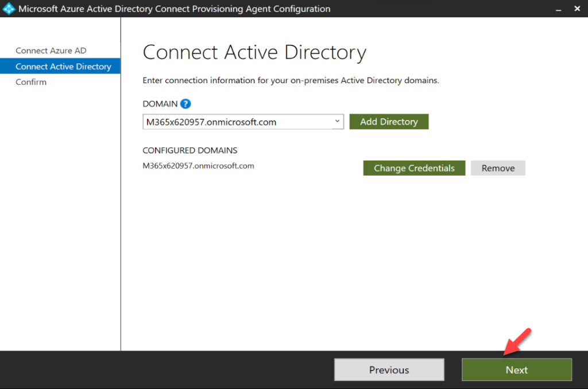
Task: Select the Confirm step in the sidebar
Action: 31,81
